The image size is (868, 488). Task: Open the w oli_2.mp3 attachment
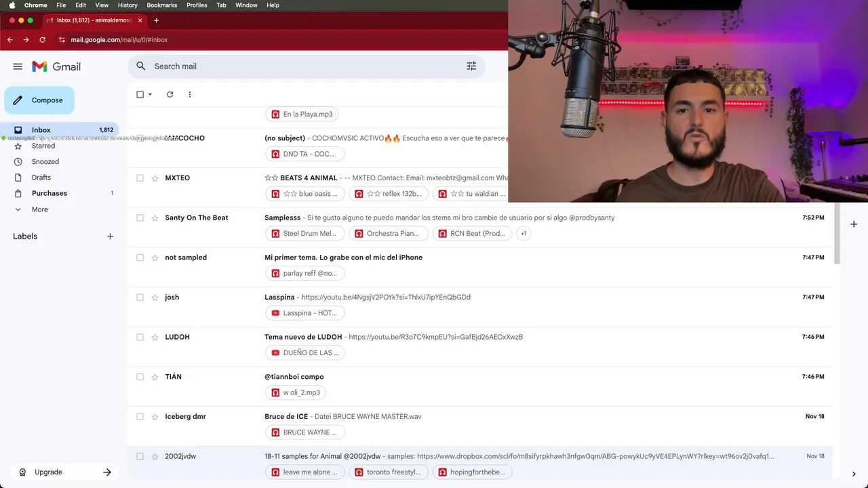(296, 392)
